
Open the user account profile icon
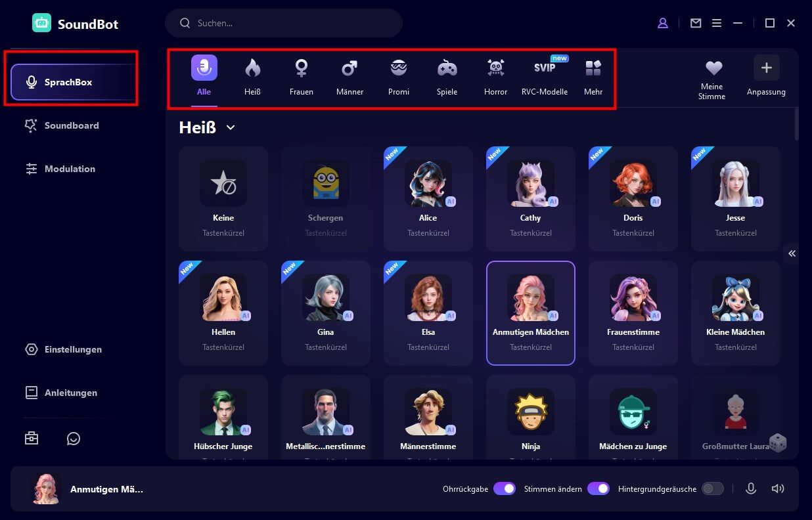tap(663, 23)
